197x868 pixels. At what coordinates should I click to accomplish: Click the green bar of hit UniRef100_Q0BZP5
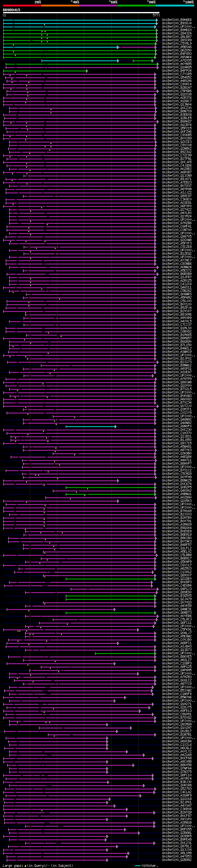tap(111, 487)
